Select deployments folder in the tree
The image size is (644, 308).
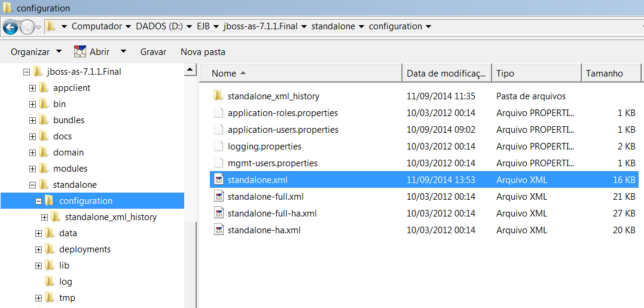coord(85,249)
